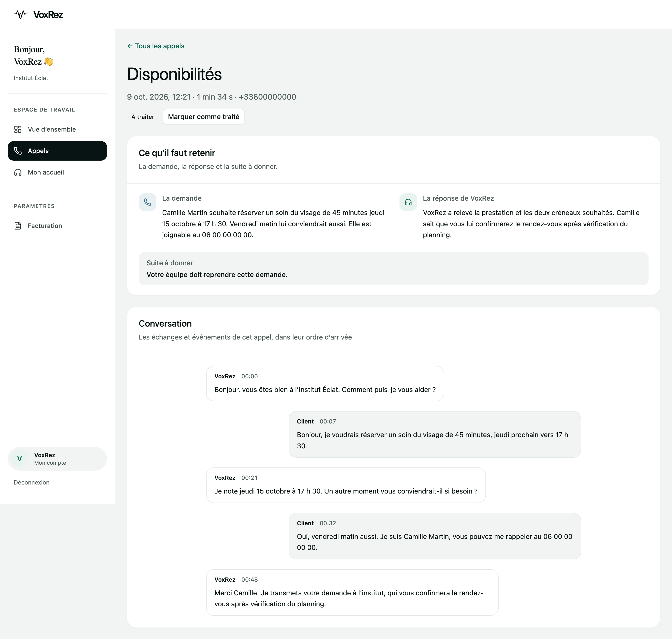This screenshot has width=672, height=639.
Task: Click the Client message at 00:07
Action: (435, 434)
